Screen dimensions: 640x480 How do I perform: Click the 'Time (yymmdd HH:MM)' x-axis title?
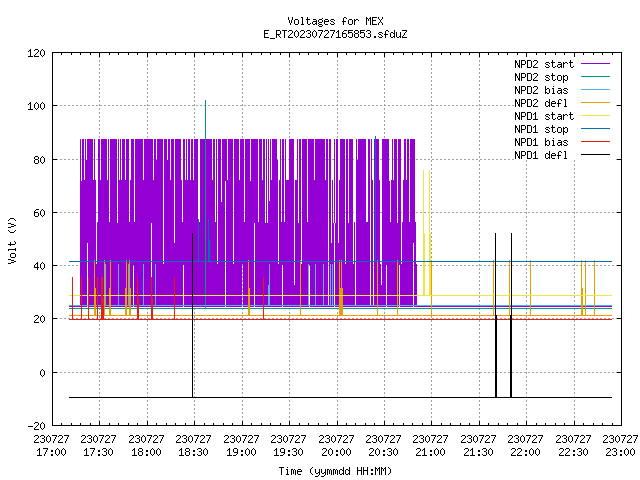(335, 471)
